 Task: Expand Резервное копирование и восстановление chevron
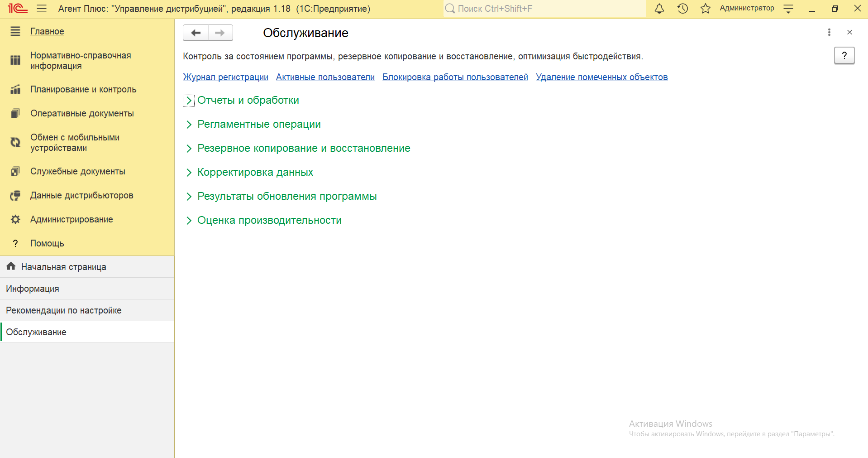pos(189,149)
